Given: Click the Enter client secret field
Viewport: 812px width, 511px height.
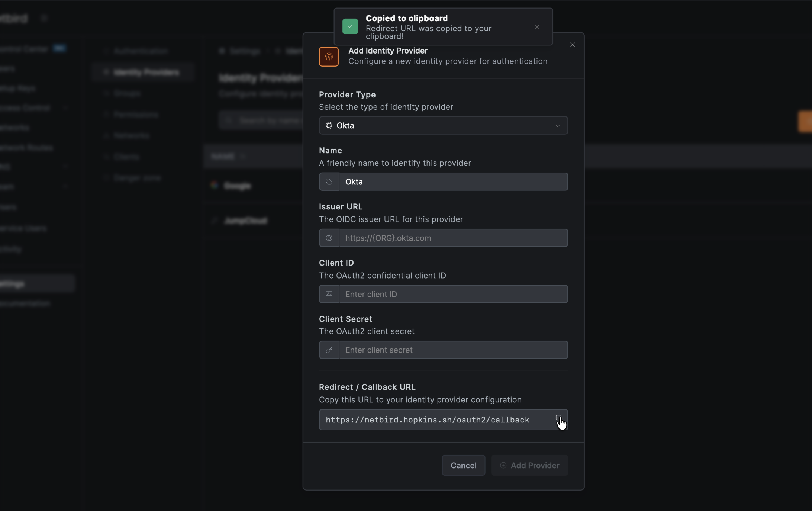Looking at the screenshot, I should point(453,350).
